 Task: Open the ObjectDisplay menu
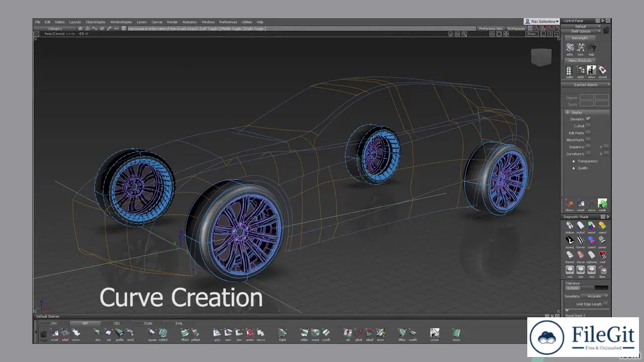[96, 22]
